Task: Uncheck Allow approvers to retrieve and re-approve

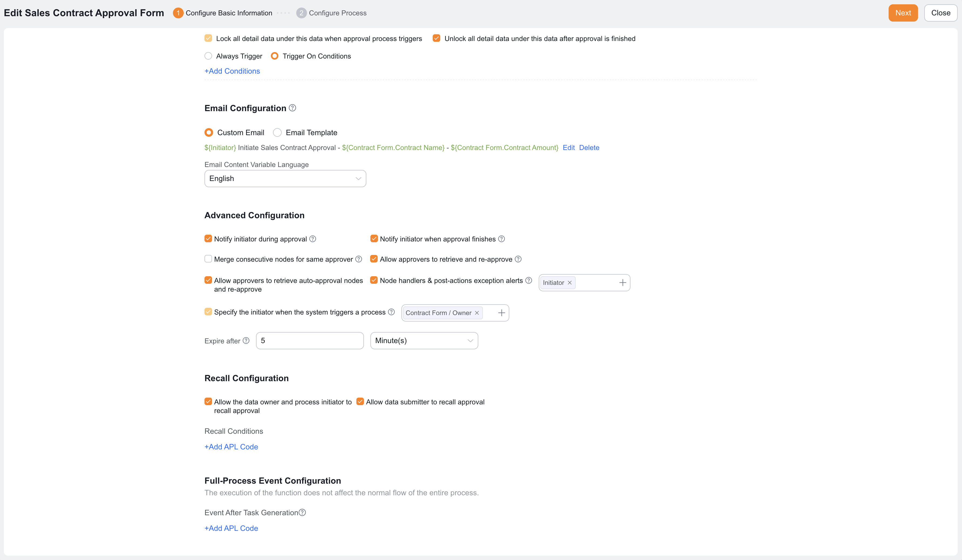Action: [374, 259]
